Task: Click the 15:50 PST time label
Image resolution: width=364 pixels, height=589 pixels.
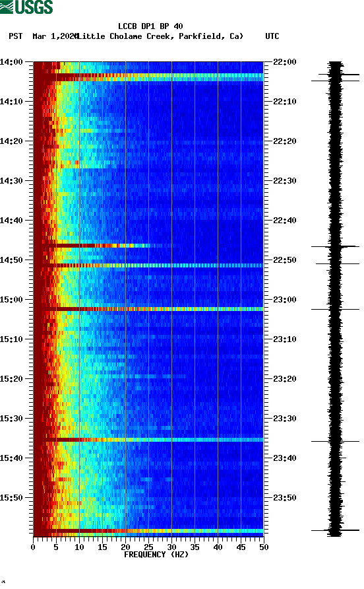Action: click(11, 498)
